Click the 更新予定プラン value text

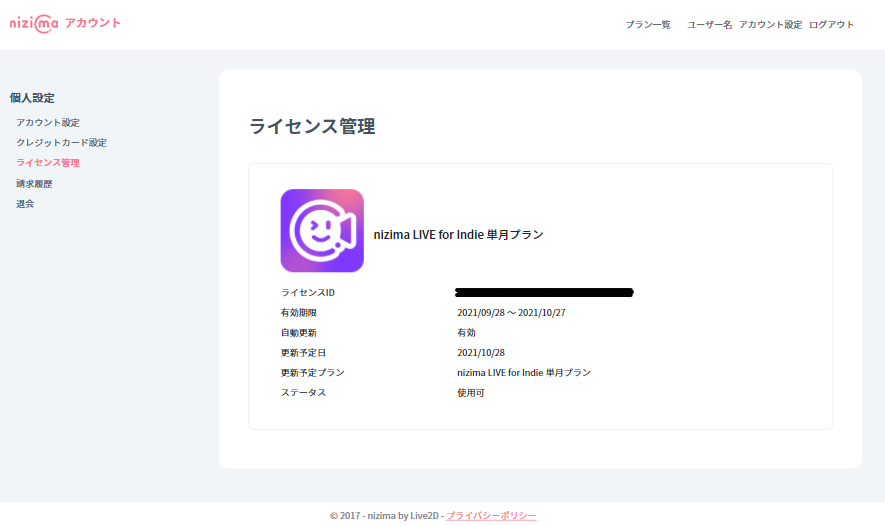tap(524, 372)
